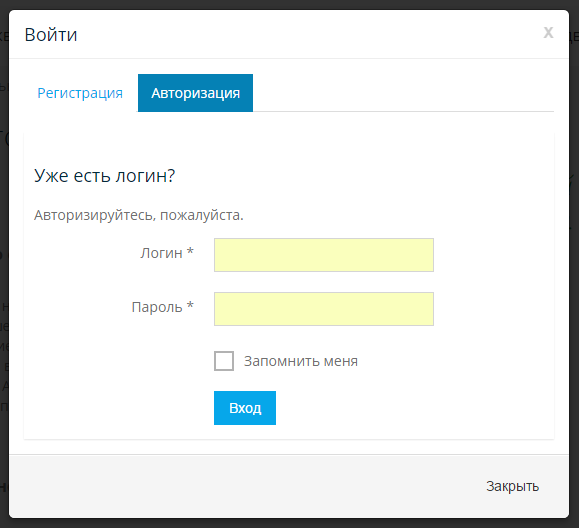Click empty space in tab bar after Авторизация
This screenshot has height=528, width=579.
(x=403, y=93)
